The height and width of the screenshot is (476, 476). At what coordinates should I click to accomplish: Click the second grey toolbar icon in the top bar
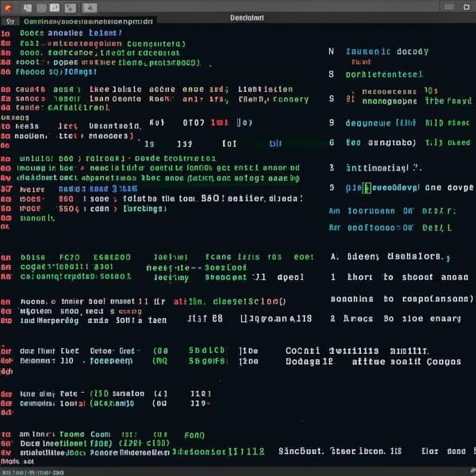pos(41,8)
